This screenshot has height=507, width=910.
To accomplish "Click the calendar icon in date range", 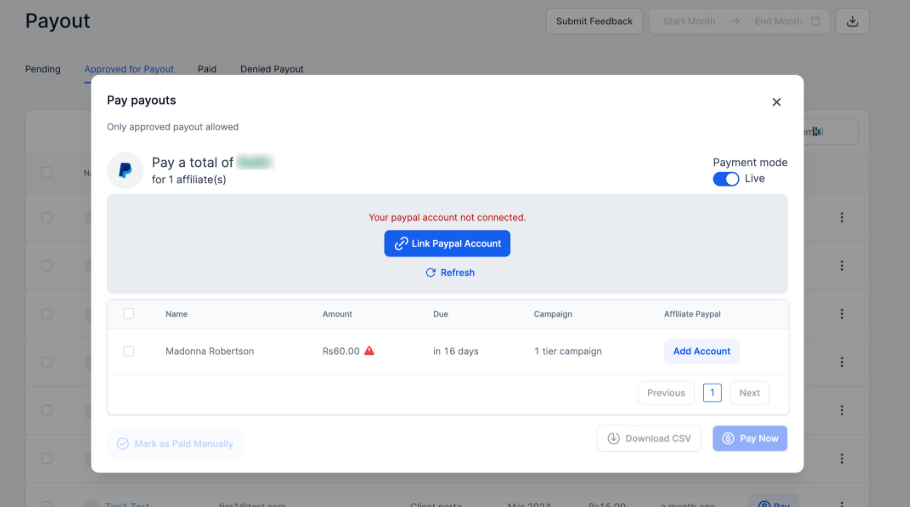I will tap(815, 21).
